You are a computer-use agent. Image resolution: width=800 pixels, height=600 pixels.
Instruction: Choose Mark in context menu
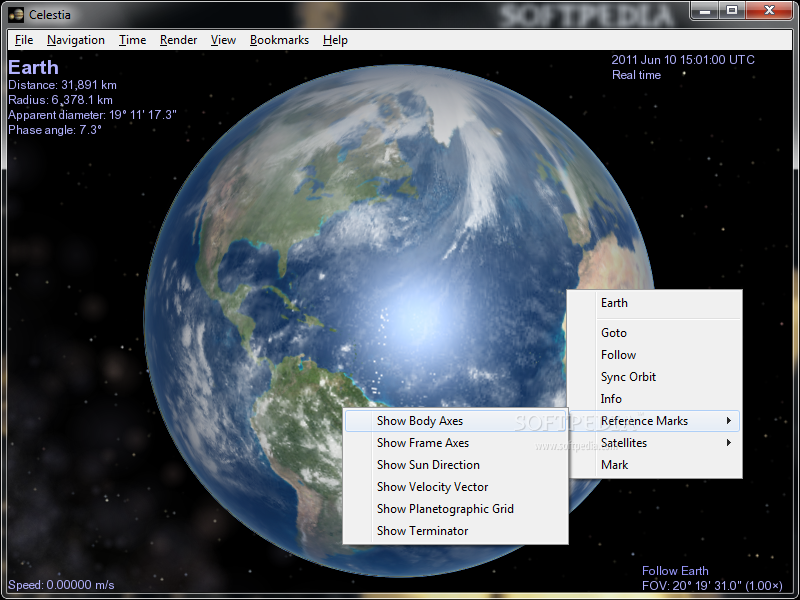(x=655, y=465)
